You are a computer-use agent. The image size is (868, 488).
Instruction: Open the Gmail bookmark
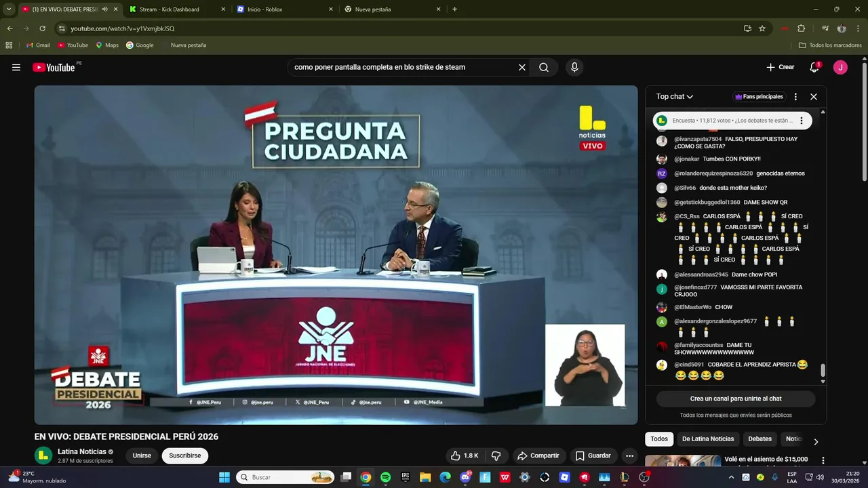coord(38,45)
